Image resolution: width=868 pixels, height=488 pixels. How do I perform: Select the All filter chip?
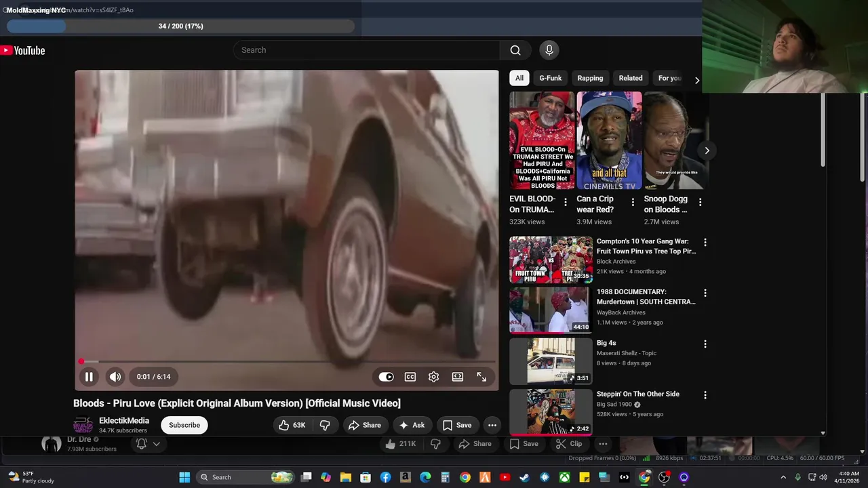(x=519, y=78)
